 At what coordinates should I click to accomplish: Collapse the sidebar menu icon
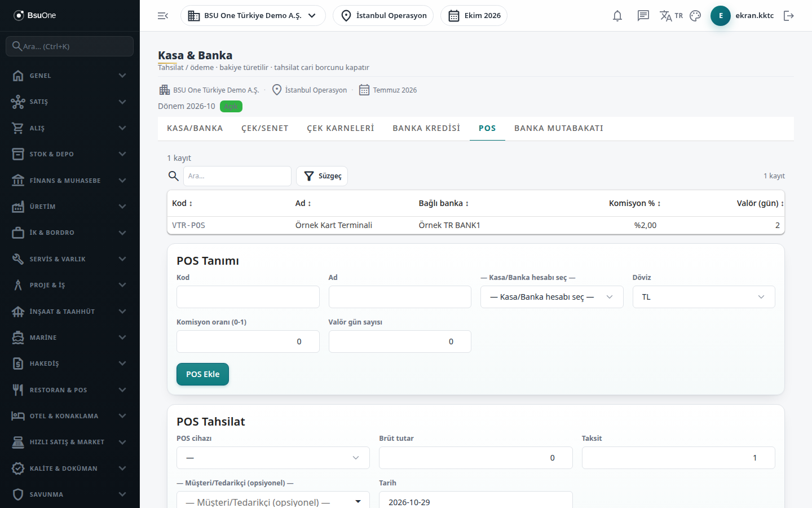(163, 16)
